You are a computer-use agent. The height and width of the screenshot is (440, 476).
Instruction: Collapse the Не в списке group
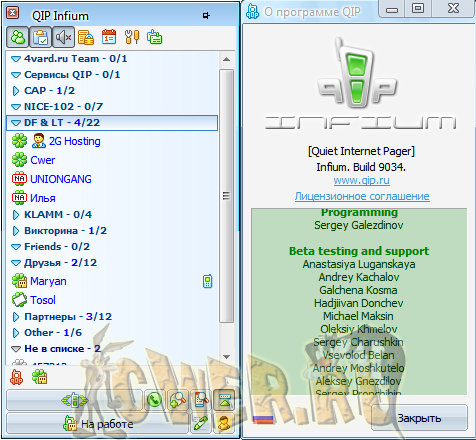pos(16,349)
